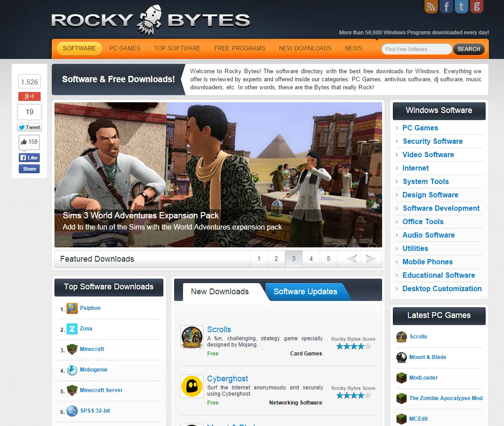
Task: Click the Minecraft icon in Top Software Downloads
Action: 72,350
